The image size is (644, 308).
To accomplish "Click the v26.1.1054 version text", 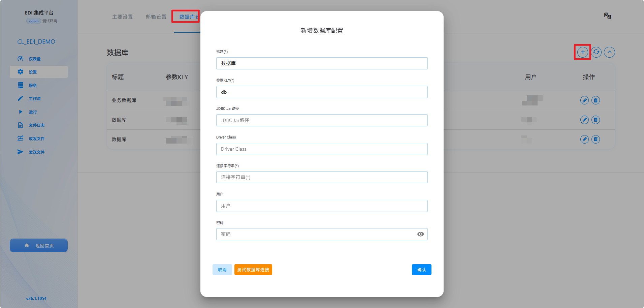I will tap(36, 299).
